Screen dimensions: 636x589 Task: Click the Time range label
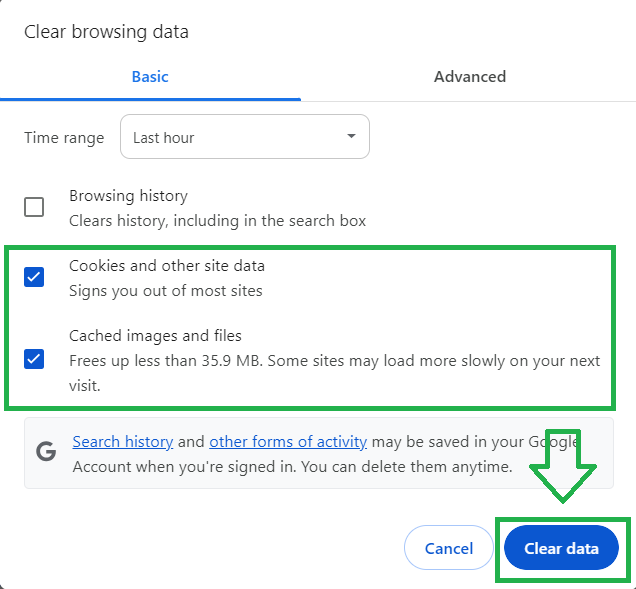[x=64, y=138]
